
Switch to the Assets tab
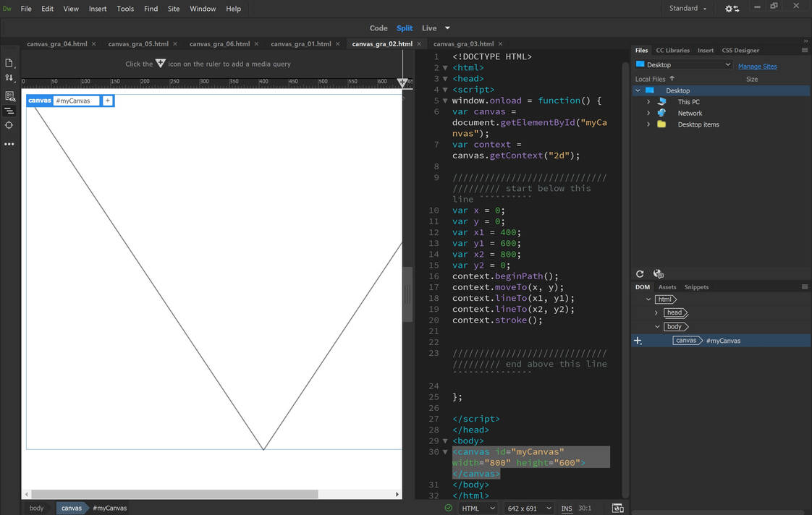[x=667, y=286]
